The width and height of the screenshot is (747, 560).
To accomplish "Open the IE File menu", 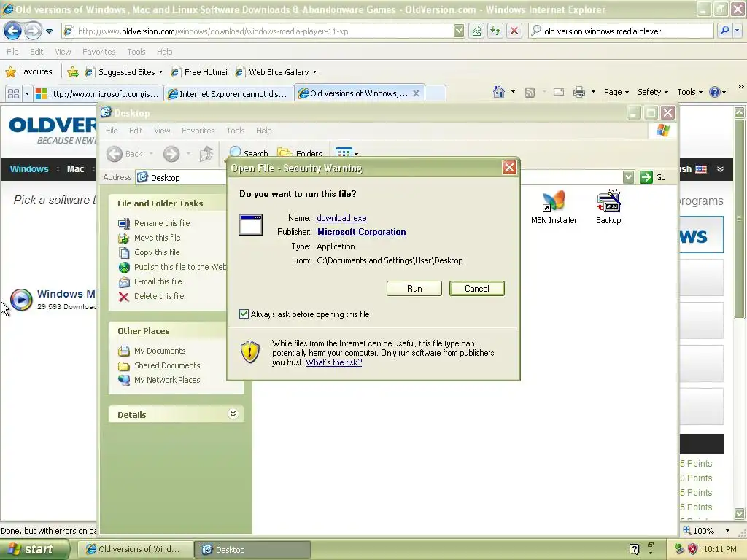I will [x=12, y=52].
